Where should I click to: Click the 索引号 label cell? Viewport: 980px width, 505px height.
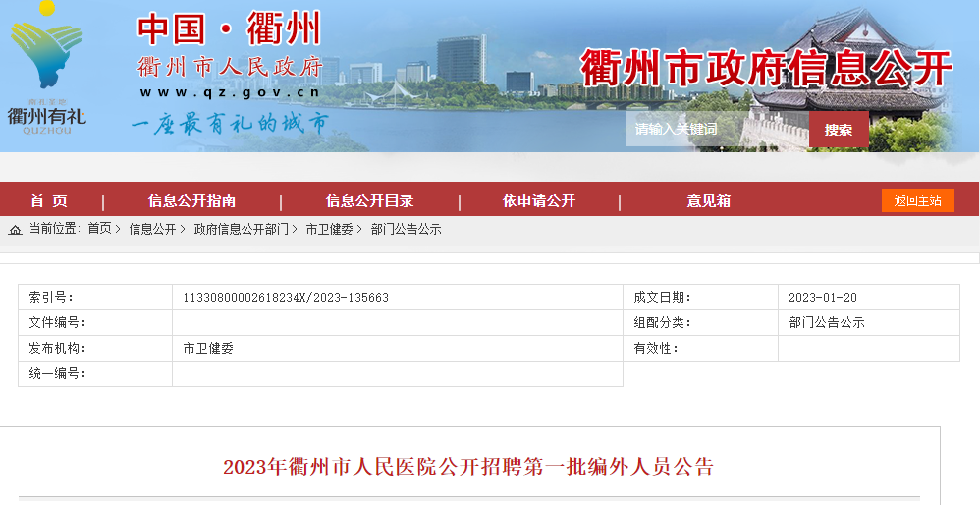click(95, 298)
